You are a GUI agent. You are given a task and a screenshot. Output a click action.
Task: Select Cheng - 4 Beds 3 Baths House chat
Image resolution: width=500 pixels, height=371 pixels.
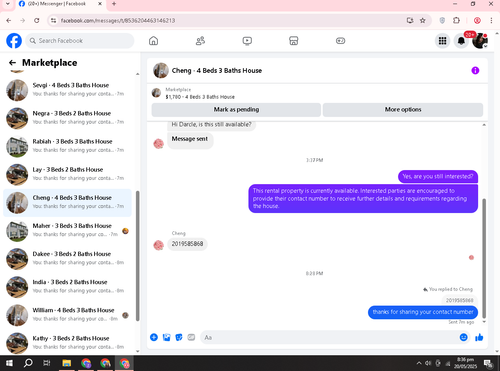coord(67,202)
